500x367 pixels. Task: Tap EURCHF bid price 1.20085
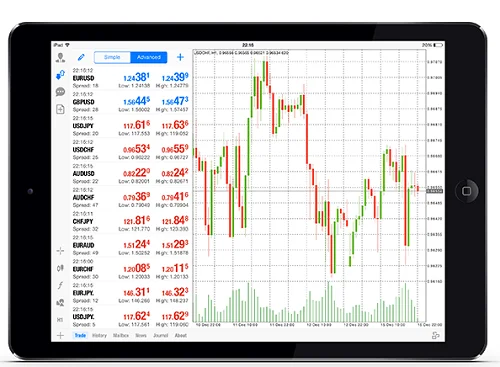pos(137,268)
